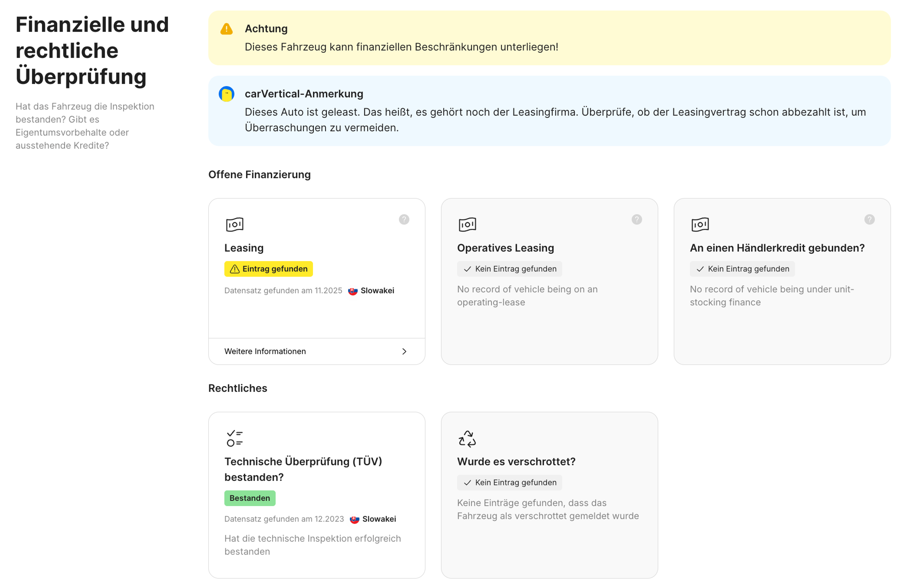Screen dimensions: 910x588
Task: Expand Weitere Informationen via chevron arrow
Action: (x=404, y=351)
